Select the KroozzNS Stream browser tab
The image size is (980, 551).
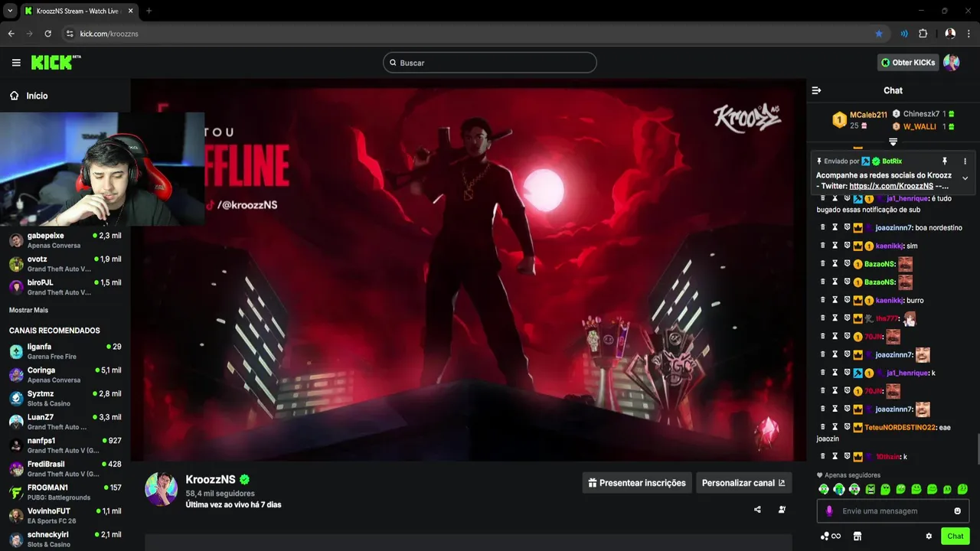[78, 11]
